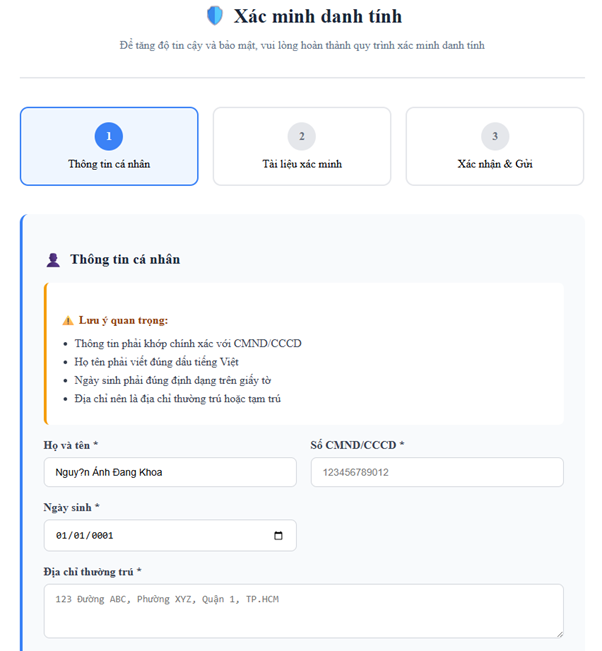Click the "Ngày sinh *" field label

[71, 507]
